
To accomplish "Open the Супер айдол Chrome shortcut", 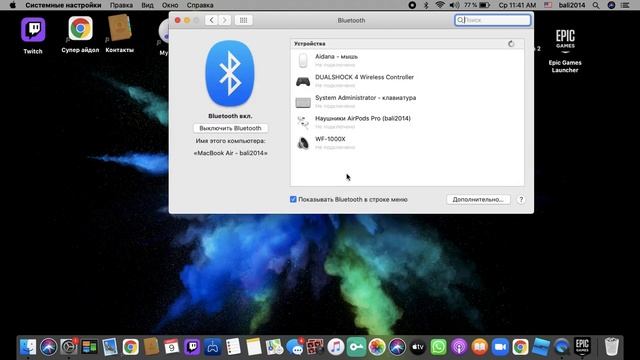I will tap(80, 28).
